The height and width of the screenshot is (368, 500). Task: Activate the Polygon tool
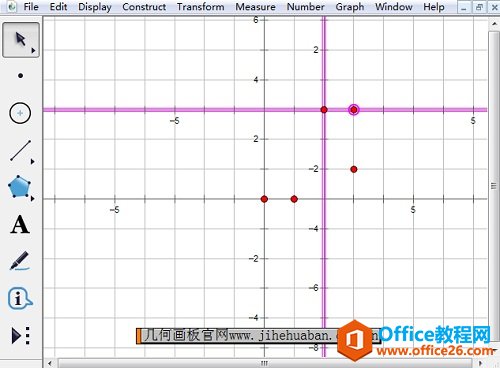(x=19, y=187)
